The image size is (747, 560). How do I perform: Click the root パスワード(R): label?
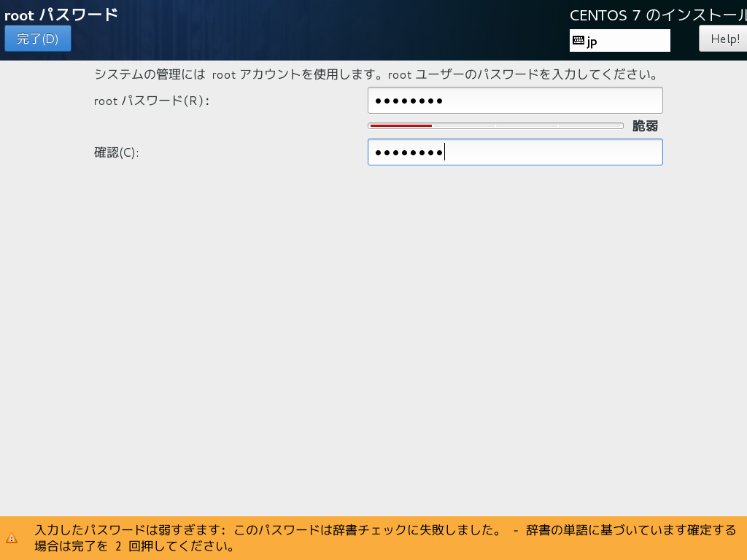(x=152, y=101)
